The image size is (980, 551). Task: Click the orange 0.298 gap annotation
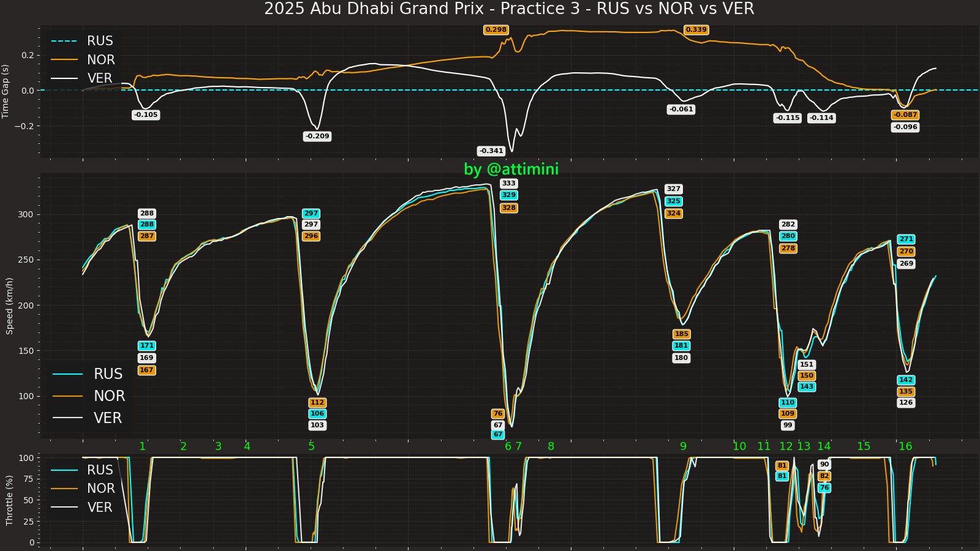click(x=496, y=30)
